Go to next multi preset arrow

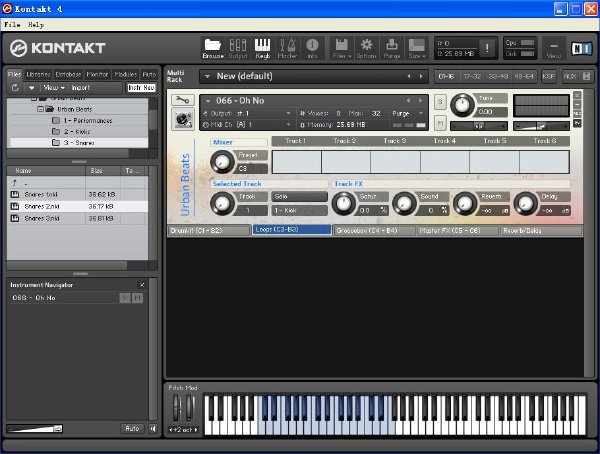(421, 76)
